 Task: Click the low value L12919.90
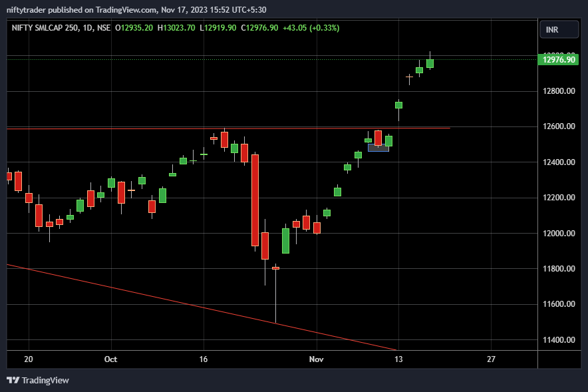218,28
